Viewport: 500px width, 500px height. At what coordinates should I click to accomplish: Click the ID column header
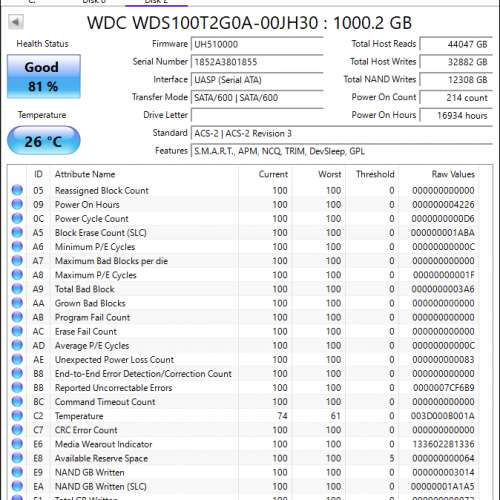pyautogui.click(x=38, y=174)
